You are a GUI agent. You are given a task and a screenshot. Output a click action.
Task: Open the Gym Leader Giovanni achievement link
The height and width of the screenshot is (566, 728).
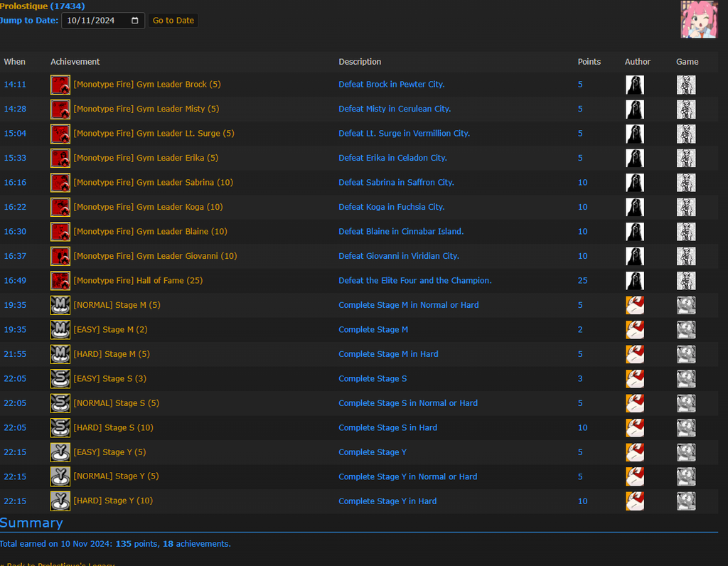(x=155, y=256)
